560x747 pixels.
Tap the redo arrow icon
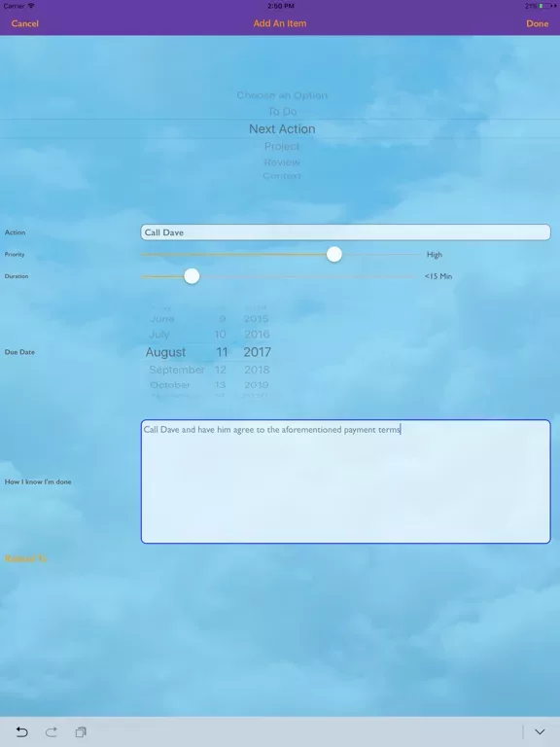52,731
